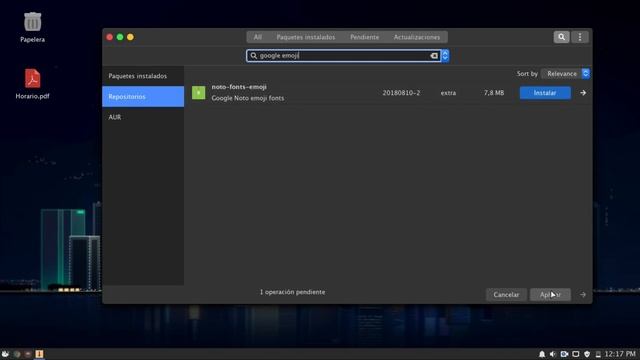Switch to Paquetes instalados tab
The image size is (640, 360).
tap(306, 37)
